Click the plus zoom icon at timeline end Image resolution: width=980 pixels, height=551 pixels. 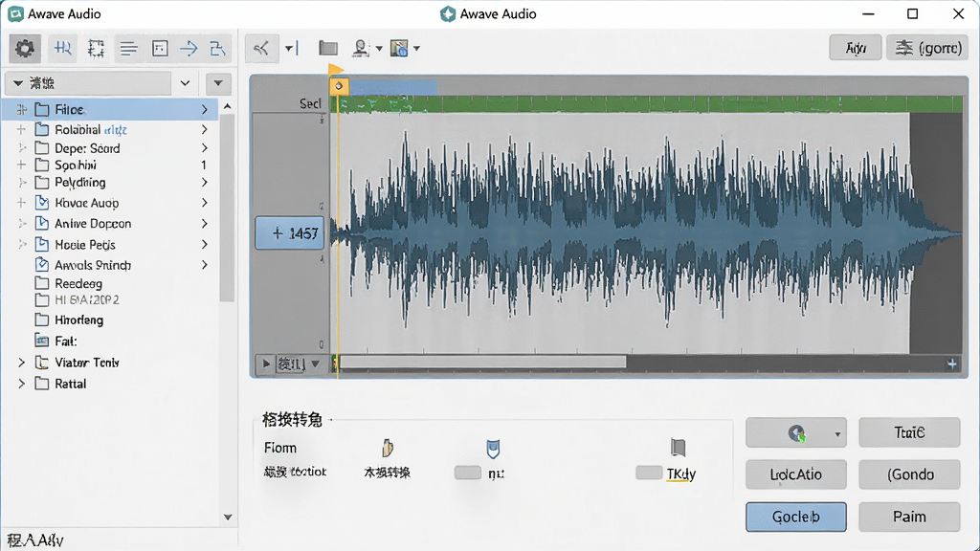952,364
